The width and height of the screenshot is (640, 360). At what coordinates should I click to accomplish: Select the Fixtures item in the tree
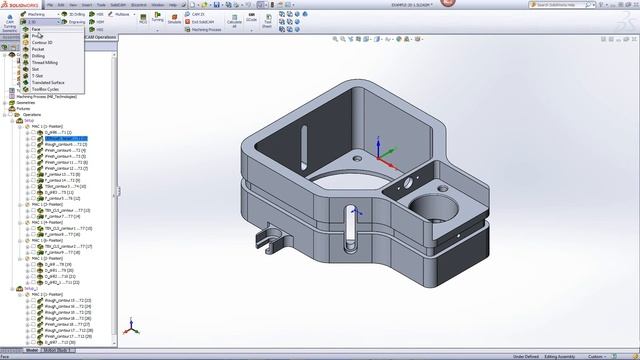coord(23,109)
